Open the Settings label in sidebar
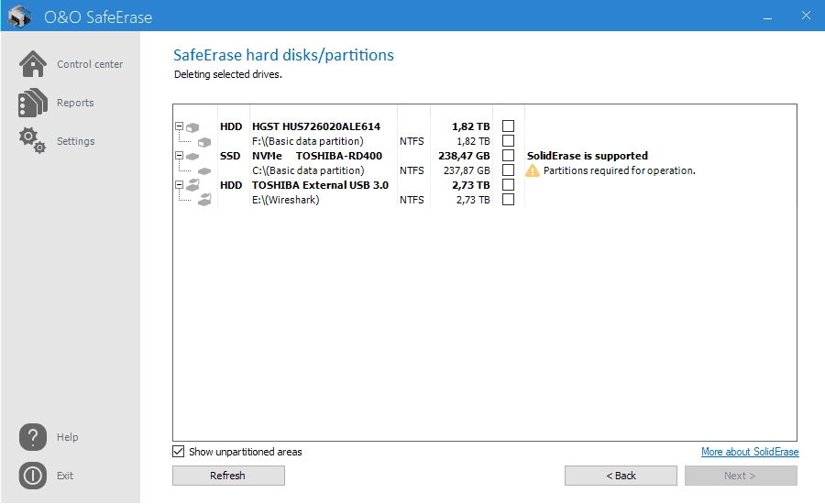The image size is (825, 504). [x=76, y=141]
